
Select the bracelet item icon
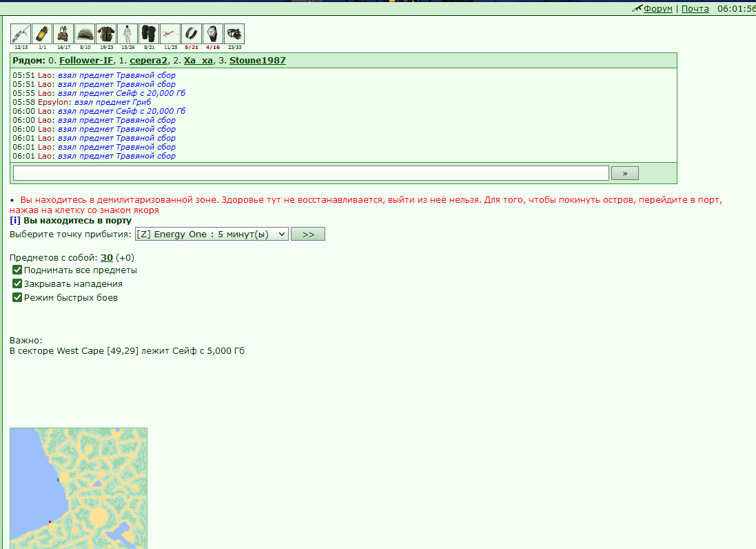pos(192,34)
